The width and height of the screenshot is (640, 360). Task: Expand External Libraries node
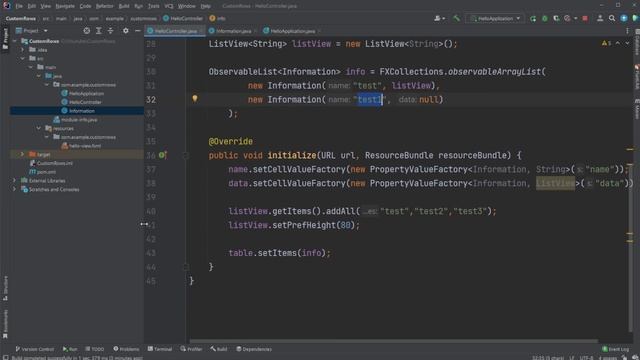click(15, 180)
